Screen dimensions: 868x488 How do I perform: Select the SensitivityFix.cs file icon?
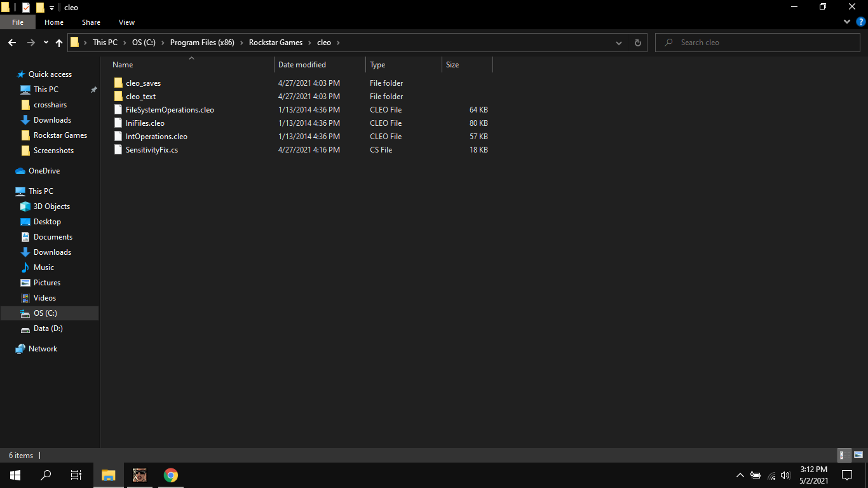tap(118, 150)
